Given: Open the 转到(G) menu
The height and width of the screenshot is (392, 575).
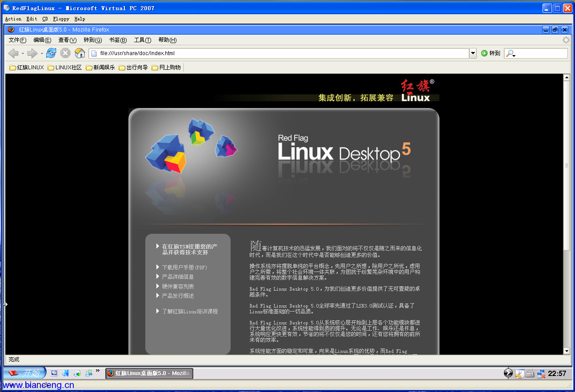Looking at the screenshot, I should [x=93, y=40].
